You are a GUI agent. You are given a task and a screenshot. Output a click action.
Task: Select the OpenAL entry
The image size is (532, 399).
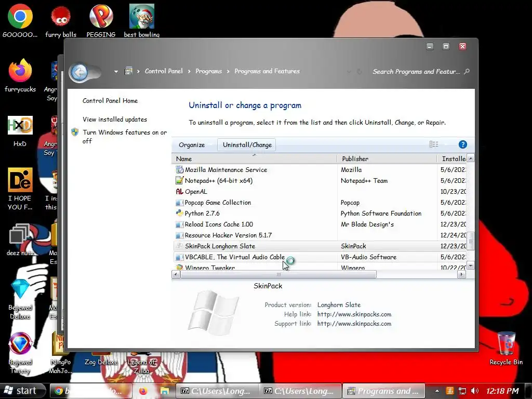click(x=320, y=191)
